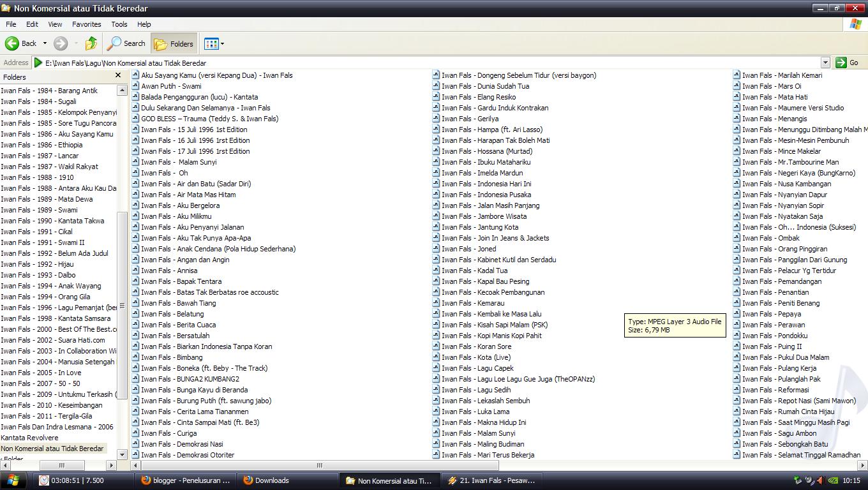Screen dimensions: 868x490
Task: Click audio icon of Awan Putih - Swami
Action: [135, 86]
